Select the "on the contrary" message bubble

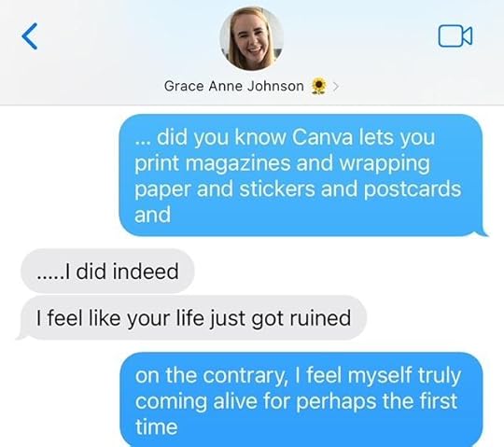(x=301, y=399)
